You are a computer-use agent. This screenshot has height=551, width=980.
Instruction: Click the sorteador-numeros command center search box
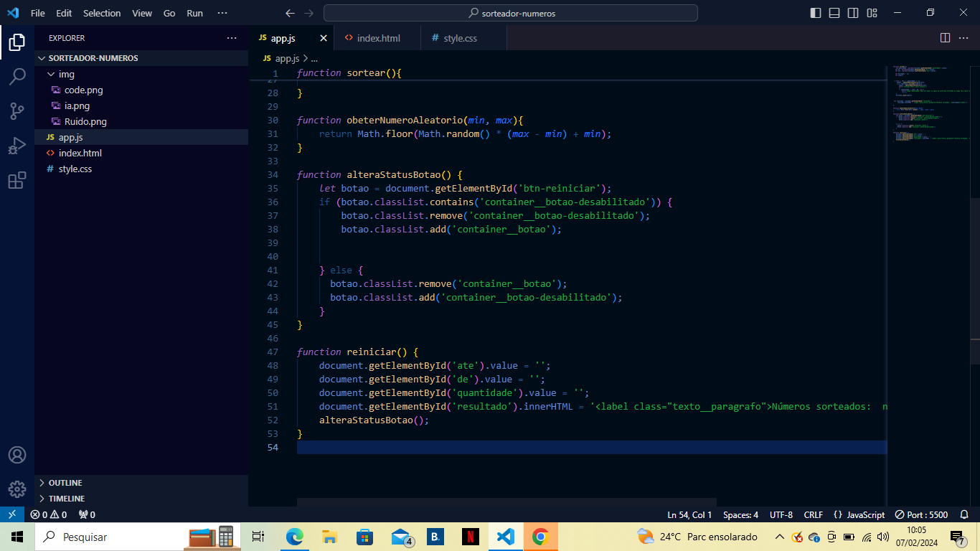[511, 13]
